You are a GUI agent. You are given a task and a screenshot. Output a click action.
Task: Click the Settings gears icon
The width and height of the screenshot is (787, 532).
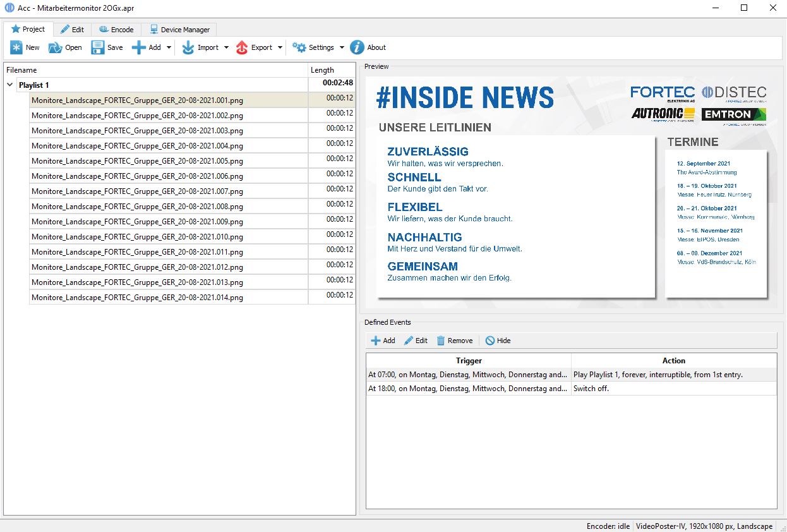pyautogui.click(x=299, y=47)
